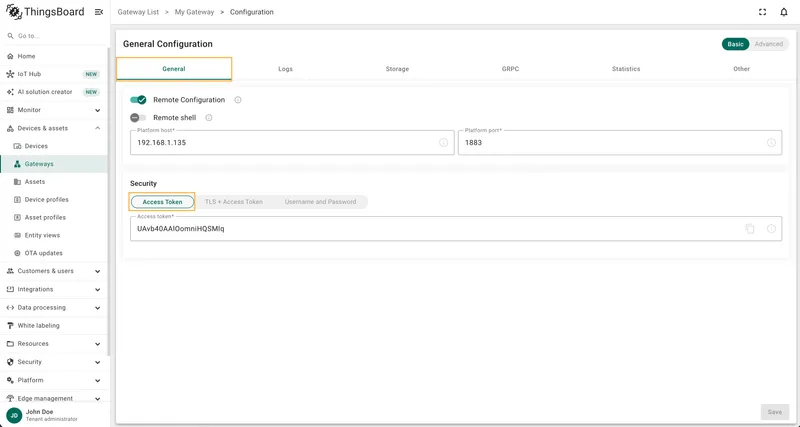
Task: Collapse the sidebar menu icon
Action: coord(99,12)
